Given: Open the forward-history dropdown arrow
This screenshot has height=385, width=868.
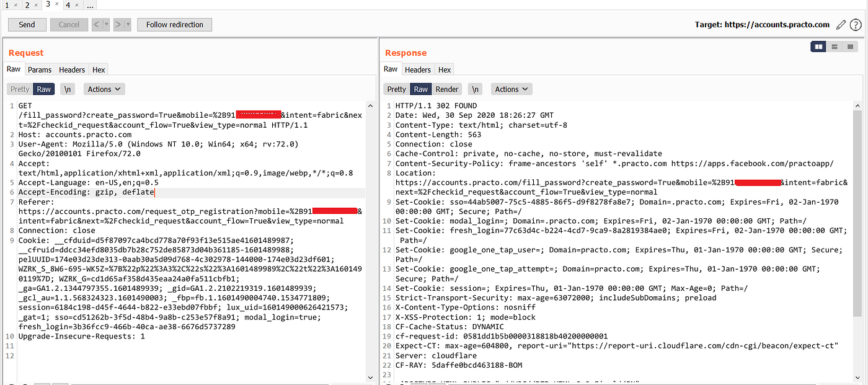Looking at the screenshot, I should pos(127,25).
